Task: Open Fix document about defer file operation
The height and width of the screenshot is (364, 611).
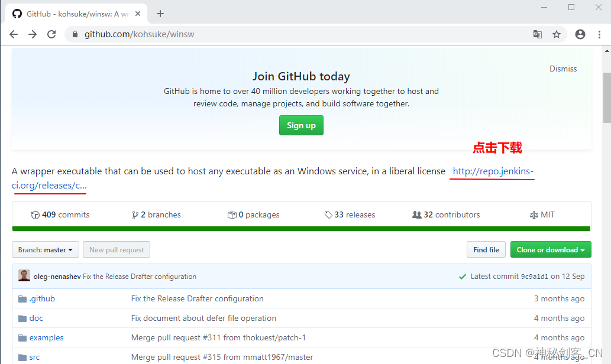Action: 203,318
